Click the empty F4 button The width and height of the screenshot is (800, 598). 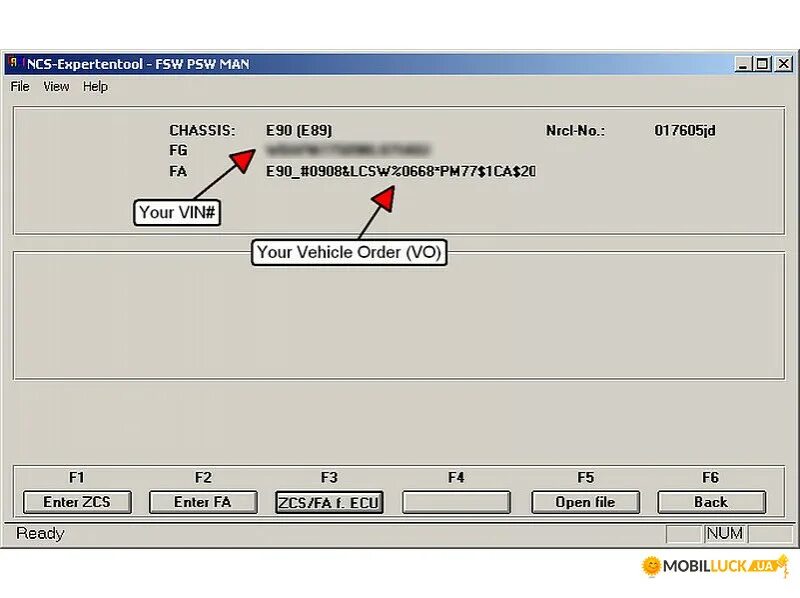(456, 502)
